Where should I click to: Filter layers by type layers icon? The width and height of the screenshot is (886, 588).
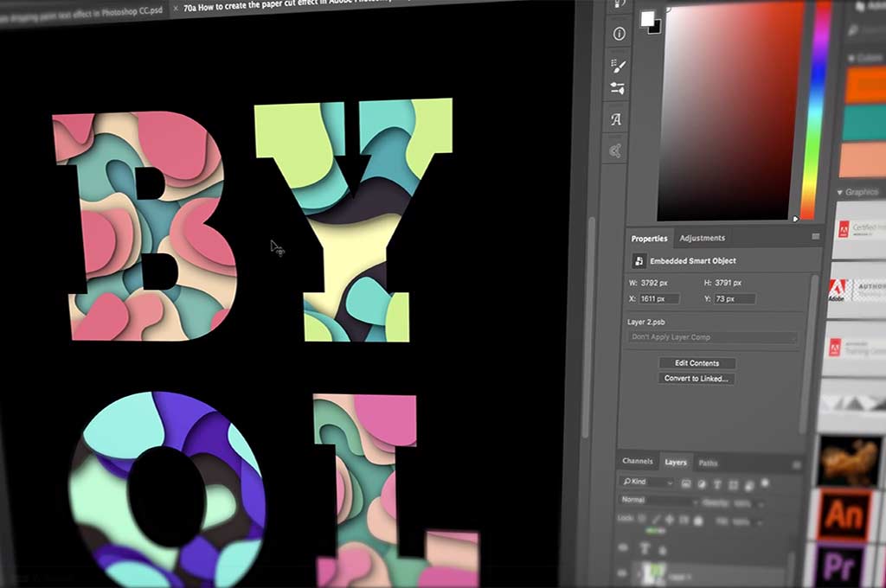(x=717, y=484)
